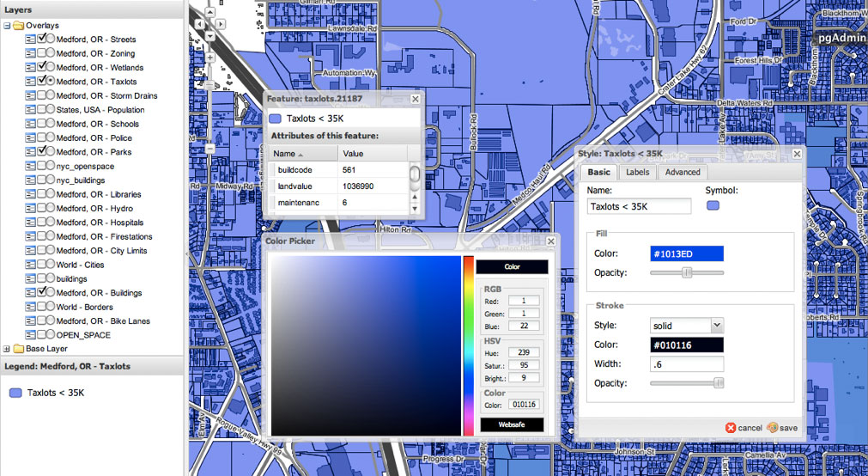
Task: Zoom in with the map plus button
Action: (x=209, y=57)
